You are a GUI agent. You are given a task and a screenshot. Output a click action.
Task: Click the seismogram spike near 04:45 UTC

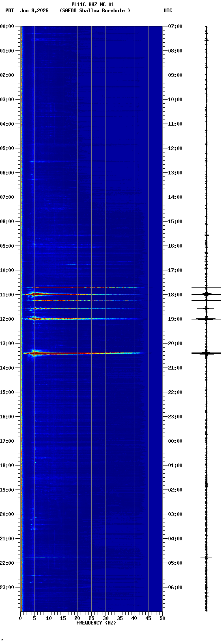click(207, 557)
